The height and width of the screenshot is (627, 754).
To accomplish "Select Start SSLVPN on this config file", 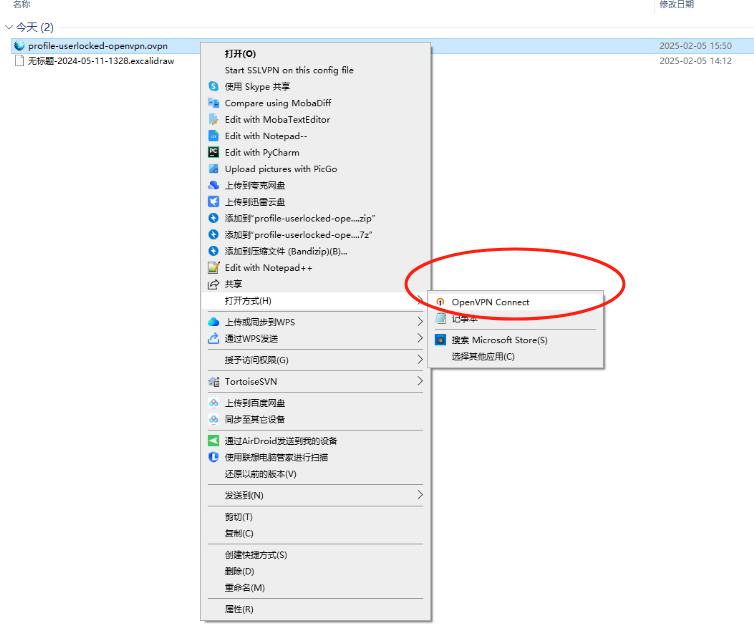I will pos(315,70).
